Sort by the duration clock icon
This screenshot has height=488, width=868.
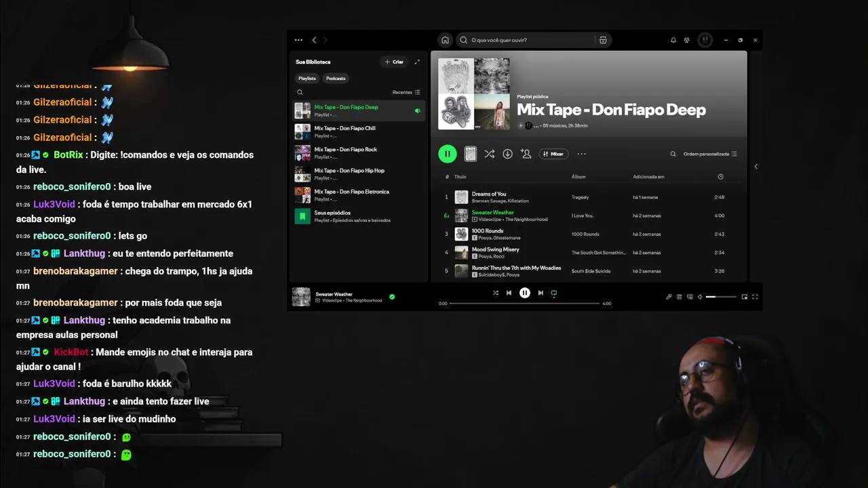coord(720,177)
